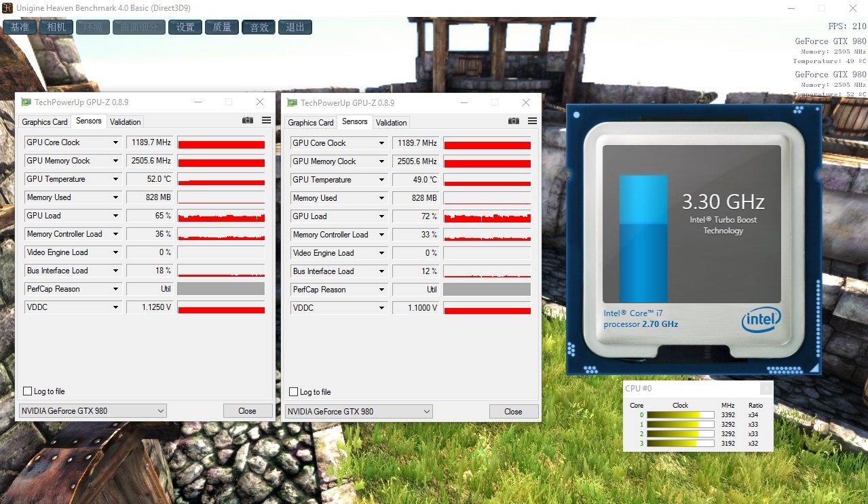This screenshot has width=868, height=504.
Task: Click the 基准 benchmark button in Heaven
Action: [20, 27]
